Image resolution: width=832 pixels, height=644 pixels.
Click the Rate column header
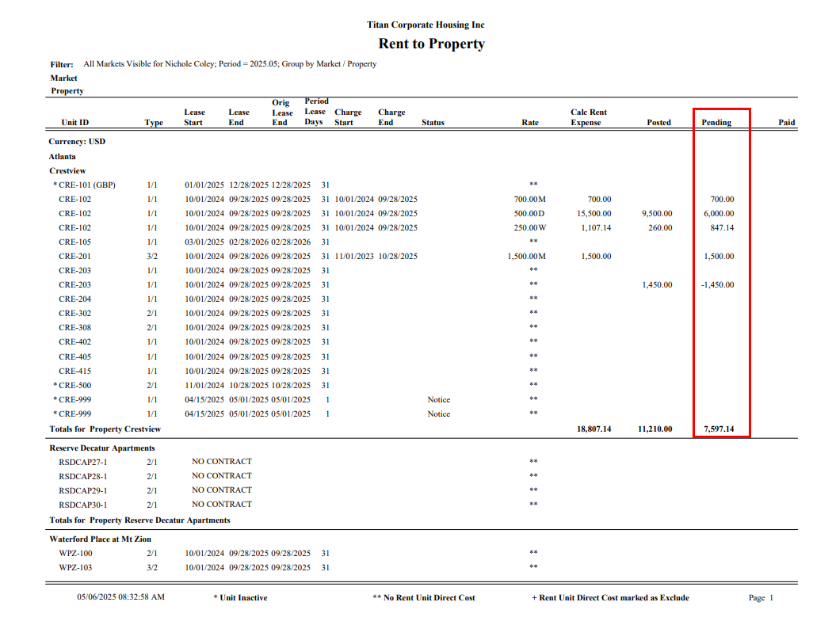click(530, 123)
